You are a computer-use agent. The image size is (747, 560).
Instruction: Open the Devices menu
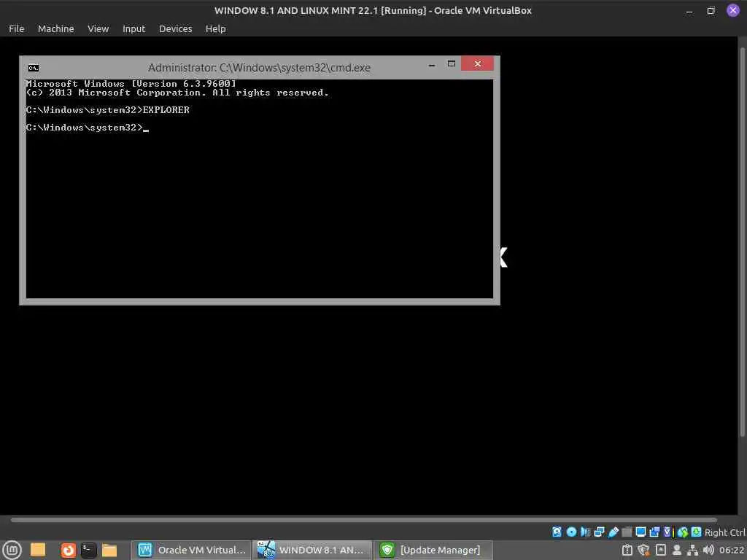tap(175, 29)
